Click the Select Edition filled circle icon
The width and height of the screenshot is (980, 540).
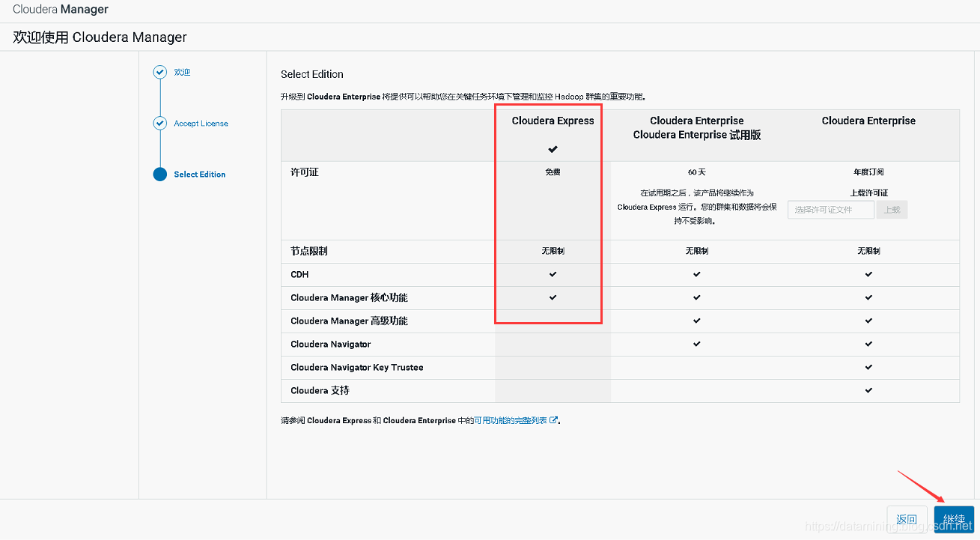pos(159,174)
